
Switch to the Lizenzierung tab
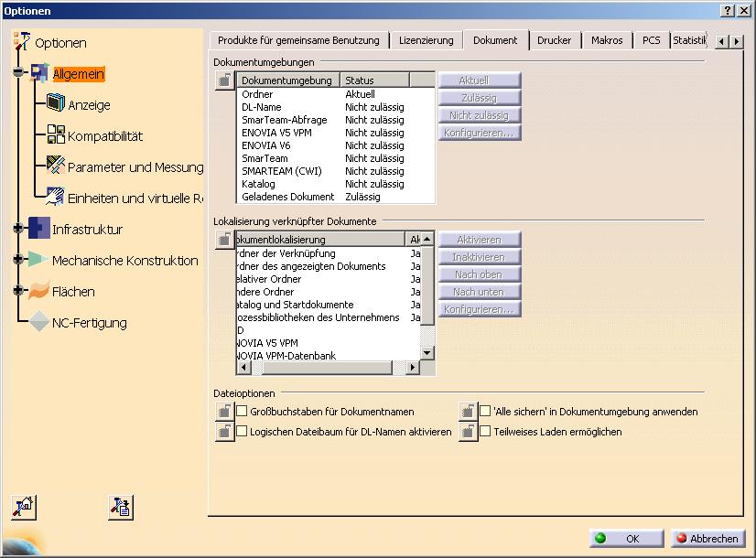tap(427, 40)
